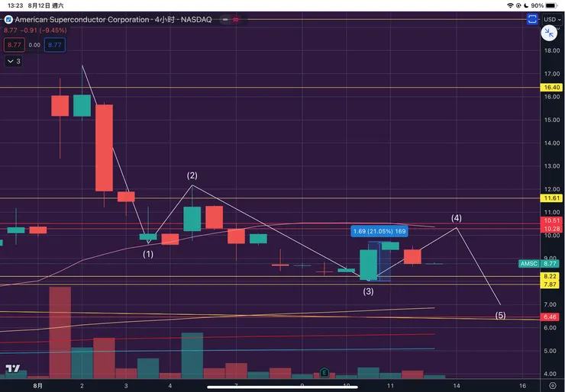The width and height of the screenshot is (565, 392).
Task: Click the 0.00 spread value
Action: coord(34,45)
